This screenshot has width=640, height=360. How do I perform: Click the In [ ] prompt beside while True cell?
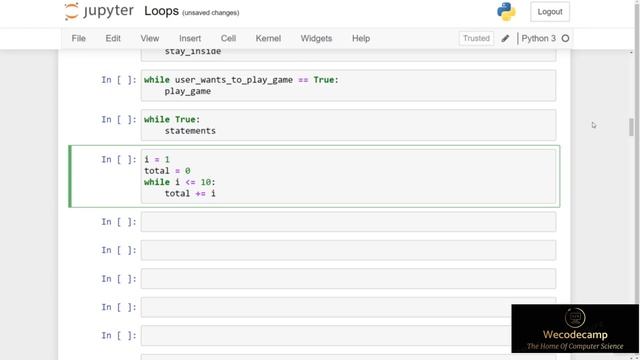point(119,120)
